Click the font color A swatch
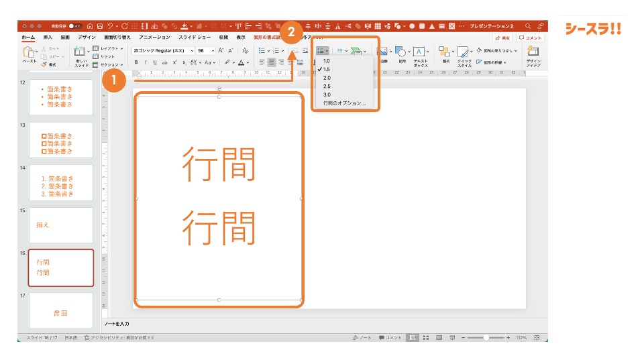Image resolution: width=644 pixels, height=362 pixels. (241, 62)
